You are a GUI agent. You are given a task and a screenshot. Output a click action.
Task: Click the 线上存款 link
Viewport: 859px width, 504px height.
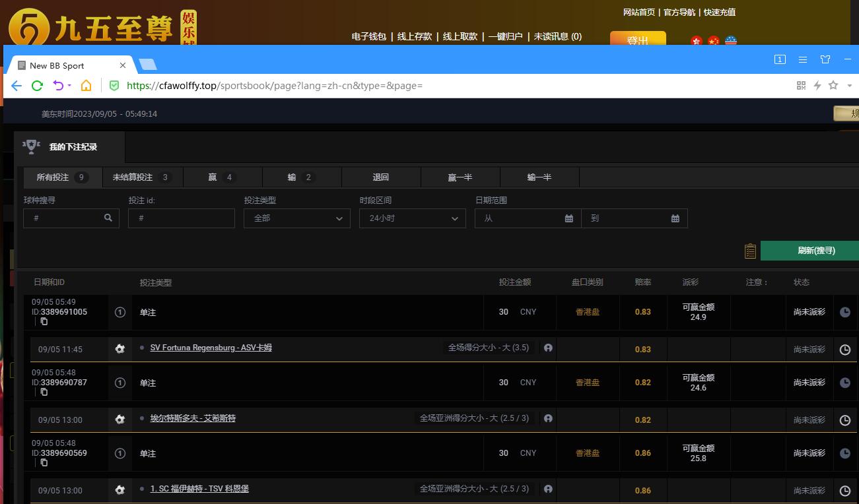click(x=415, y=36)
